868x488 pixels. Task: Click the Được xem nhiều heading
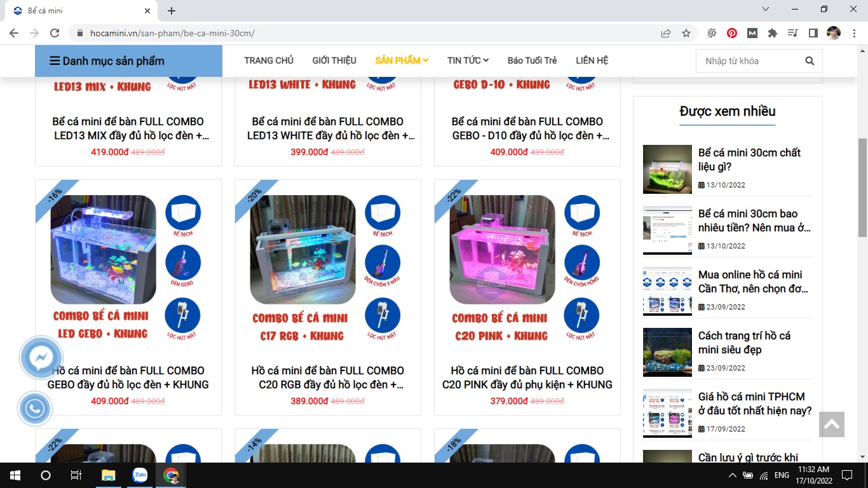[728, 111]
